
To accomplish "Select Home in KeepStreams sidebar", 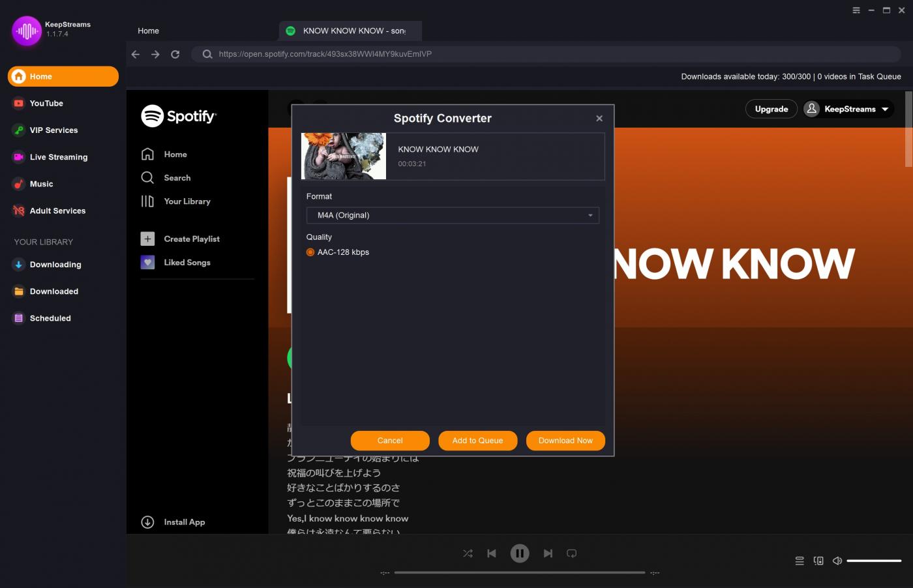I will [63, 76].
